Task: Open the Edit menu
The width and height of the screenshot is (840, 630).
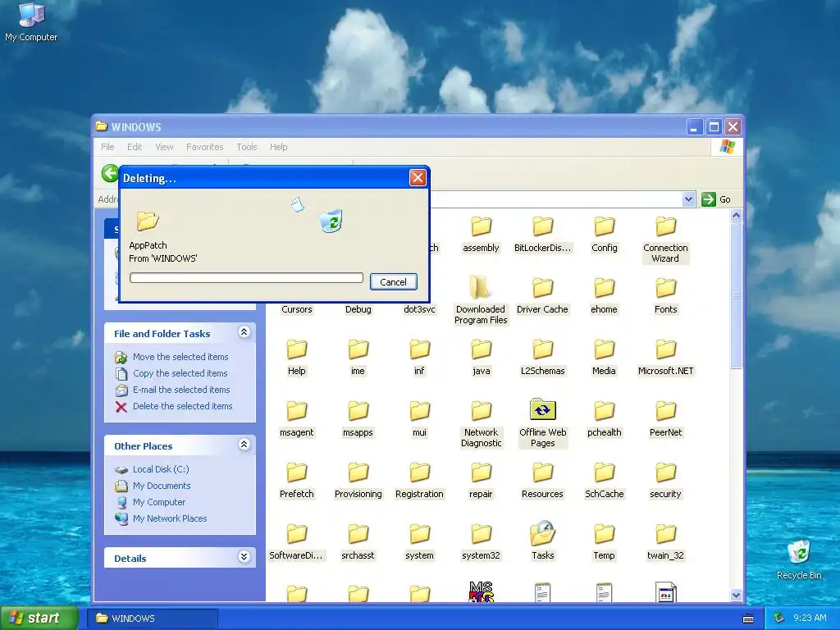Action: (135, 147)
